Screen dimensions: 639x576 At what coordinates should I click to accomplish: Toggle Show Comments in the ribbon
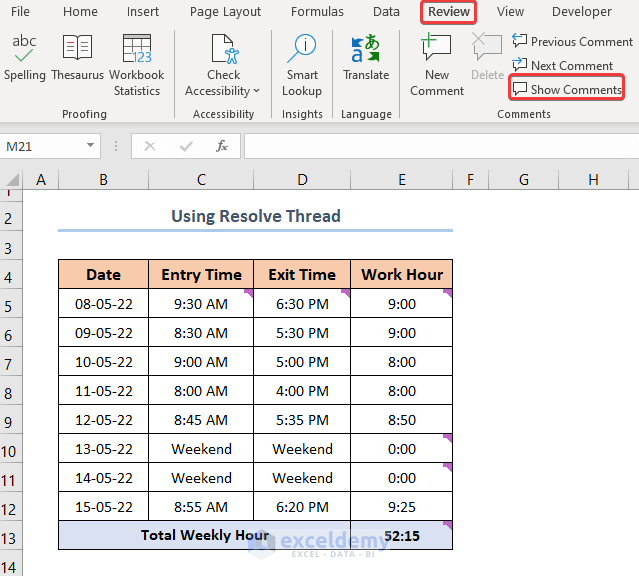(566, 89)
